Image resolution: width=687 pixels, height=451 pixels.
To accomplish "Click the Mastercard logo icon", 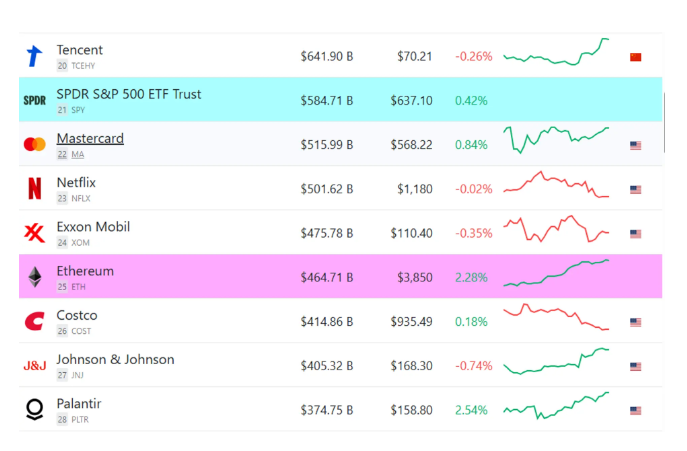I will 35,145.
